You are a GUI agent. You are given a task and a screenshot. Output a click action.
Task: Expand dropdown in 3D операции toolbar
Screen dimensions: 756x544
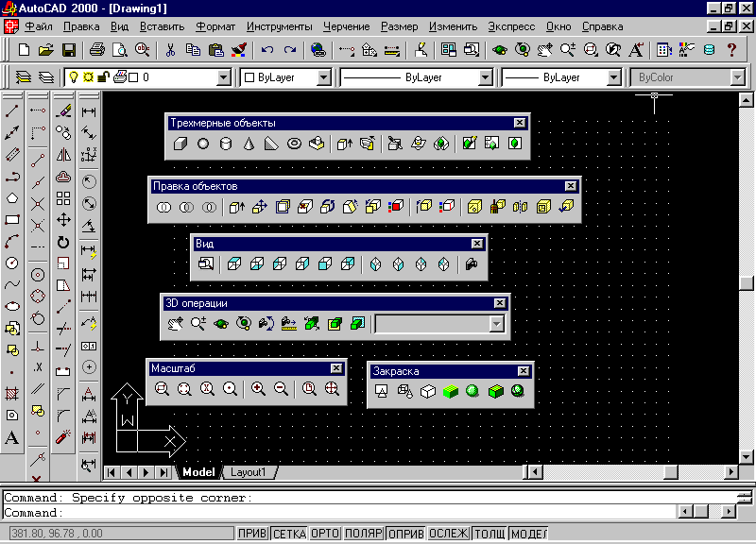[x=497, y=324]
